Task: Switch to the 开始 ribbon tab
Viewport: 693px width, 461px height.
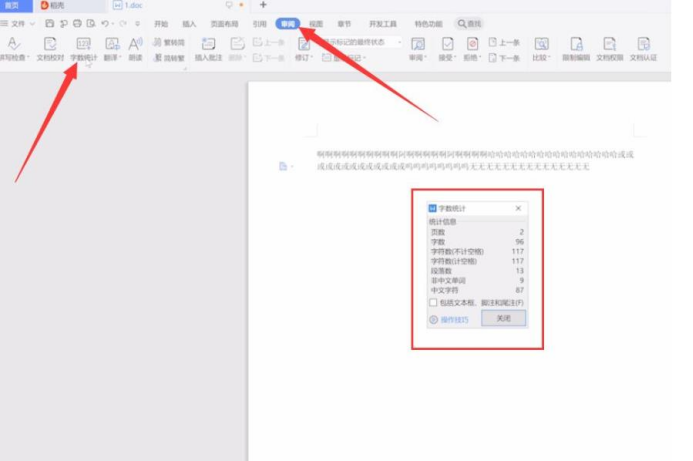Action: 161,24
